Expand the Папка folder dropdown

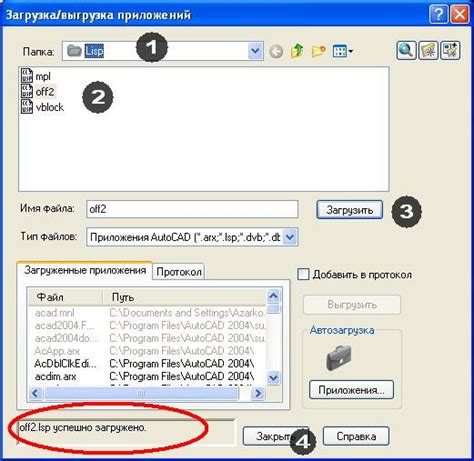pyautogui.click(x=255, y=51)
